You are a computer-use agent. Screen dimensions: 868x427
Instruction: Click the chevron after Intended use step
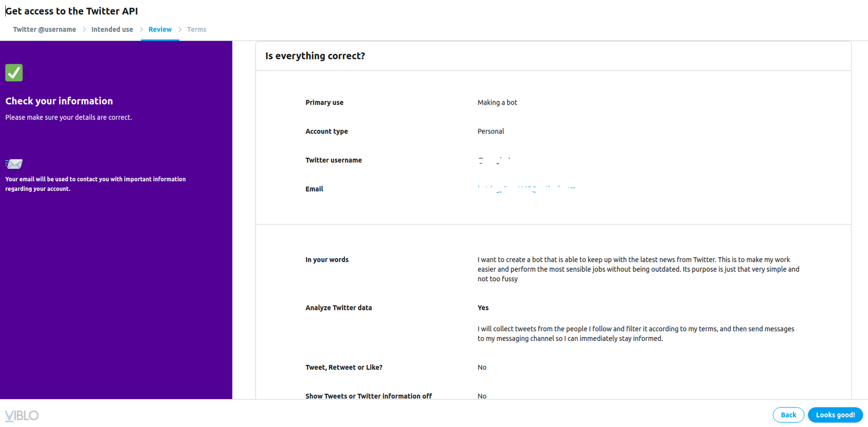point(142,29)
